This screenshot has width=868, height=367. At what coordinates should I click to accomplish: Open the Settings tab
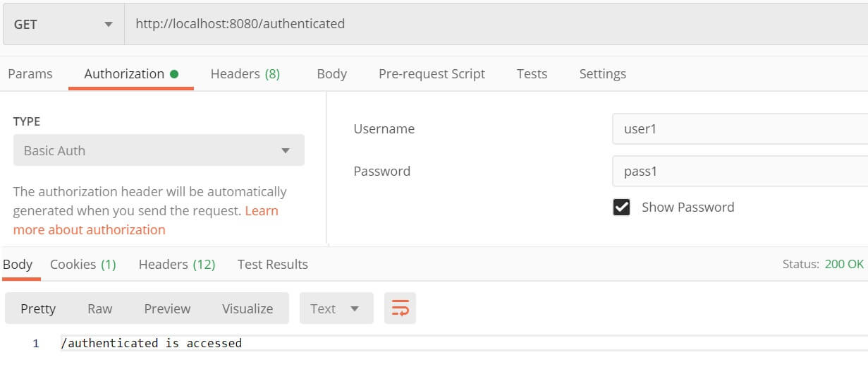pos(602,73)
